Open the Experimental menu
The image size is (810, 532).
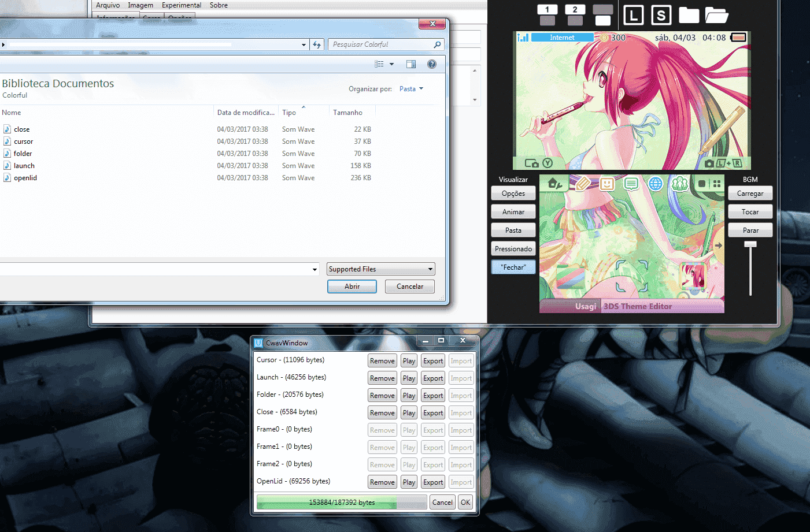tap(182, 5)
